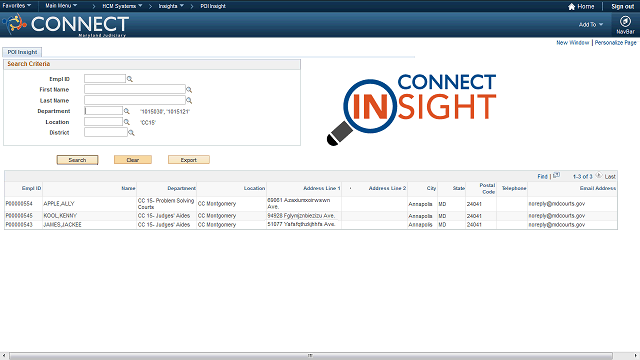This screenshot has height=360, width=640.
Task: Click the Location lookup magnifier icon
Action: pyautogui.click(x=127, y=122)
